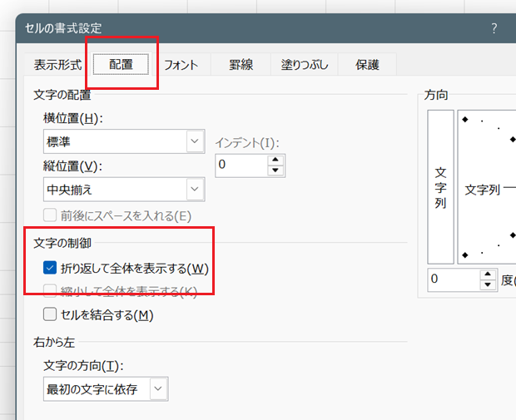Image resolution: width=516 pixels, height=420 pixels.
Task: Decrease indent with the down spinner arrow
Action: click(275, 170)
